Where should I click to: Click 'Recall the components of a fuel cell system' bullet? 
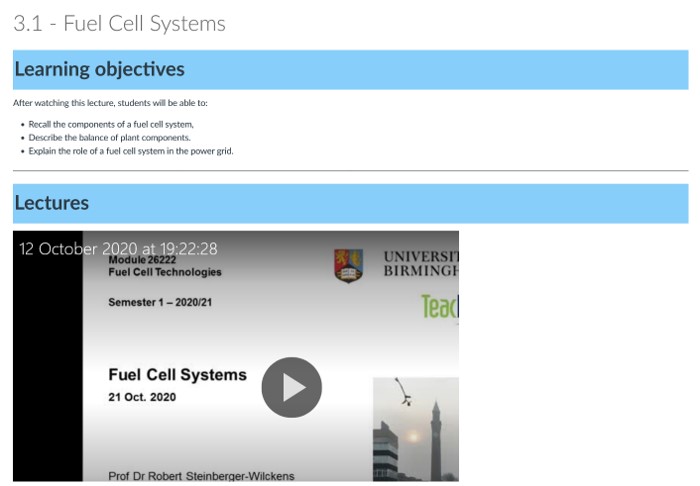point(110,124)
